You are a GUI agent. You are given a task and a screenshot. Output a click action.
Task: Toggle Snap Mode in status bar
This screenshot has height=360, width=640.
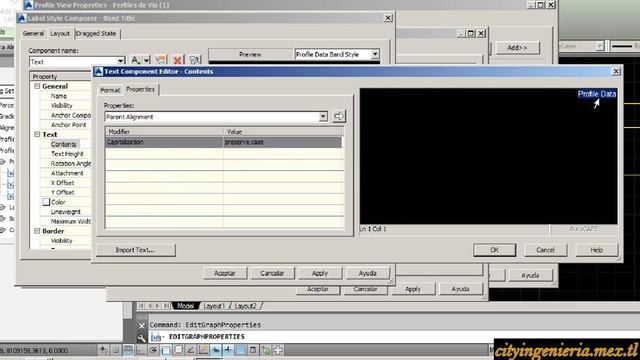pos(116,350)
